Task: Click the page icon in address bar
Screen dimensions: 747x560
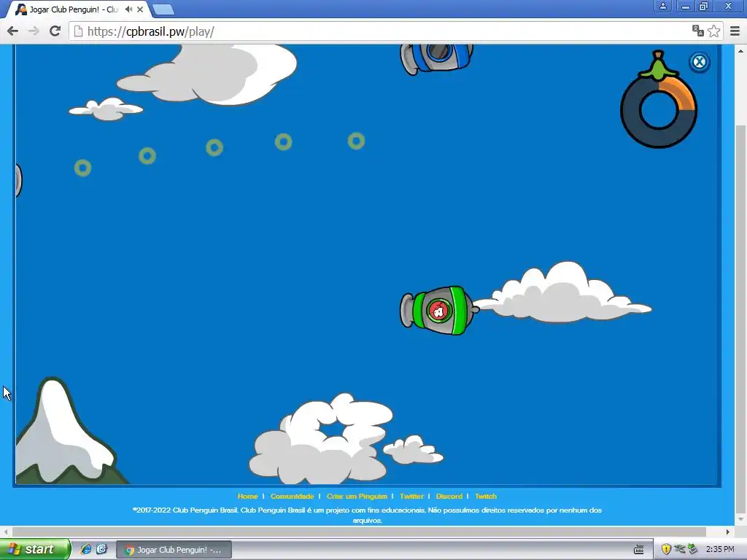Action: click(79, 31)
